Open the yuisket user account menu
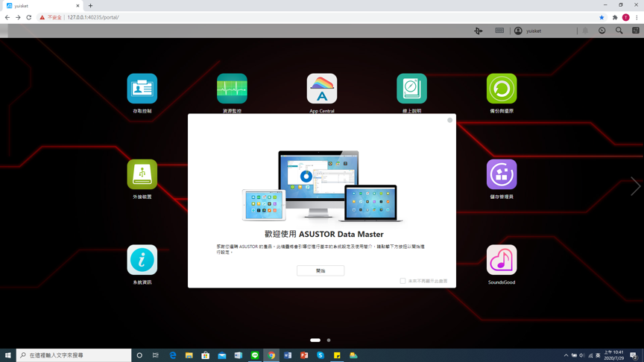This screenshot has height=362, width=644. pos(528,31)
